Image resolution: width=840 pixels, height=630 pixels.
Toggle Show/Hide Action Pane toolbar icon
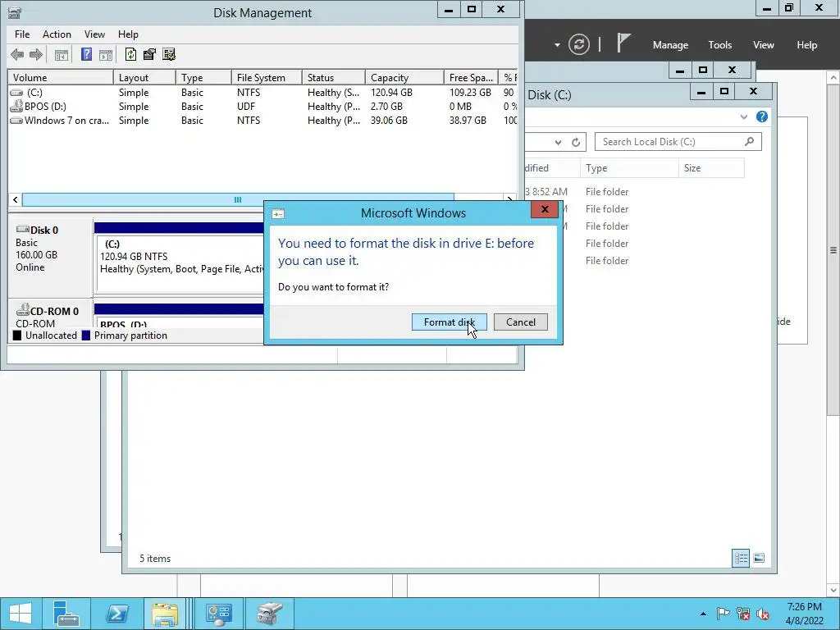[x=106, y=54]
